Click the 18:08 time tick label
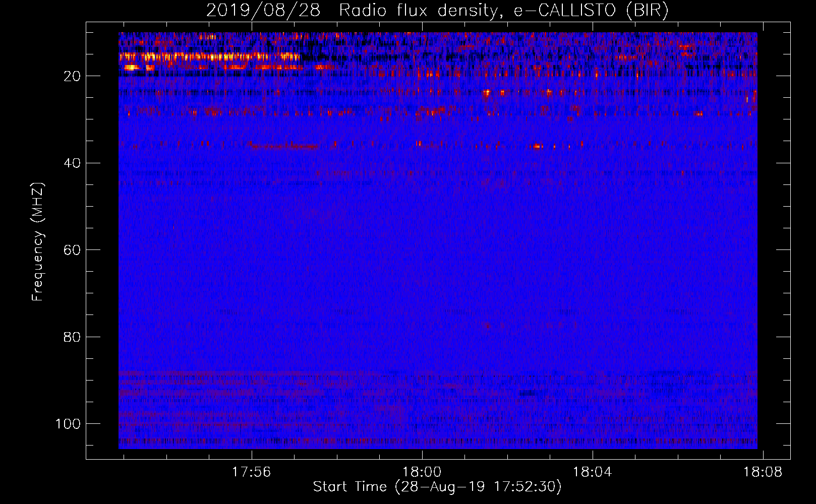The height and width of the screenshot is (504, 816). click(x=763, y=472)
